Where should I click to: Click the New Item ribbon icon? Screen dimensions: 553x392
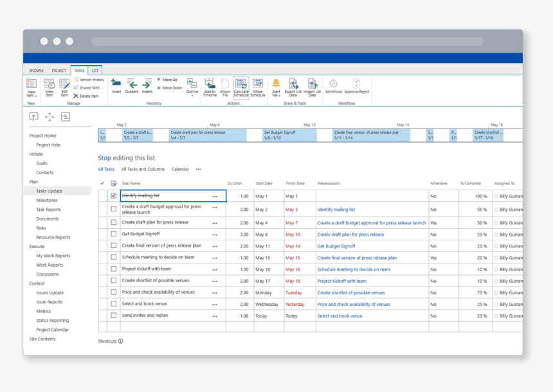(x=32, y=87)
